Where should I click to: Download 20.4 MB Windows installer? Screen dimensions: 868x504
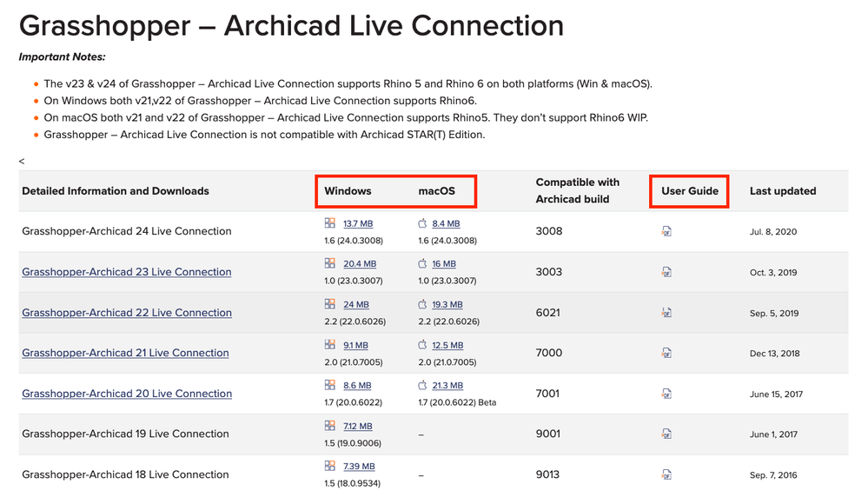[x=360, y=264]
